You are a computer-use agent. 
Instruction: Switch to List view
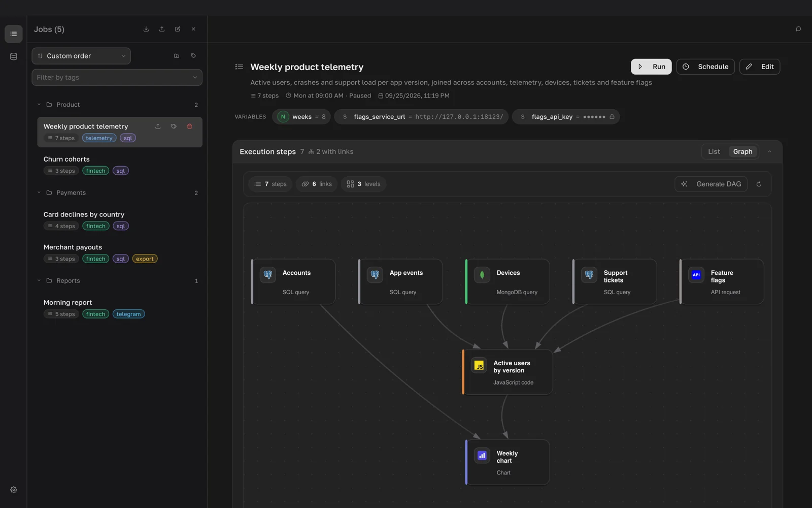pyautogui.click(x=714, y=152)
